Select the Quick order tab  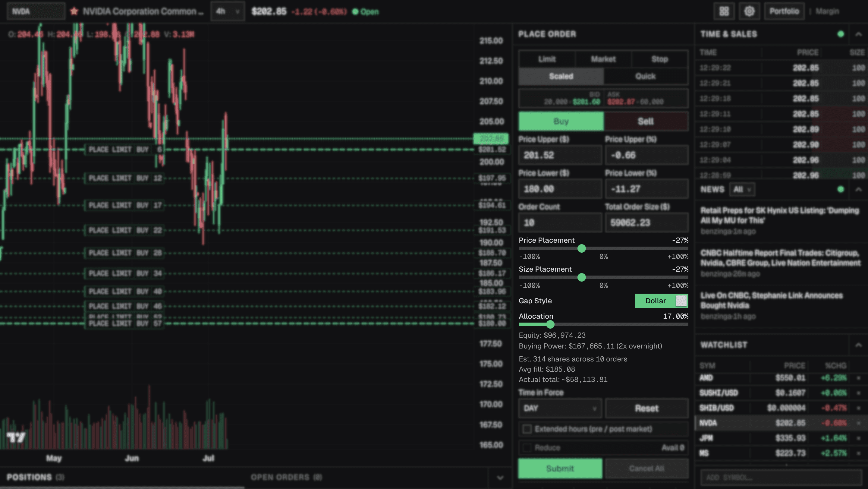pyautogui.click(x=645, y=76)
